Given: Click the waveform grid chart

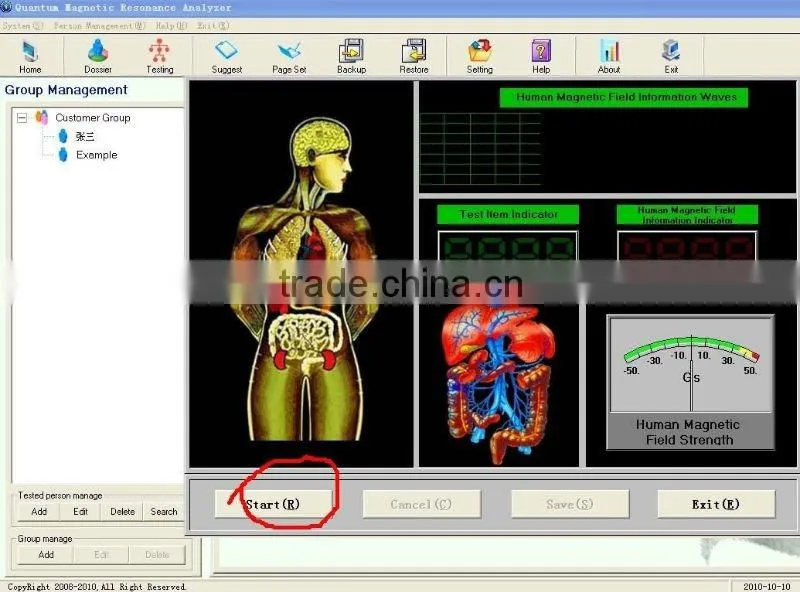Looking at the screenshot, I should pyautogui.click(x=480, y=149).
